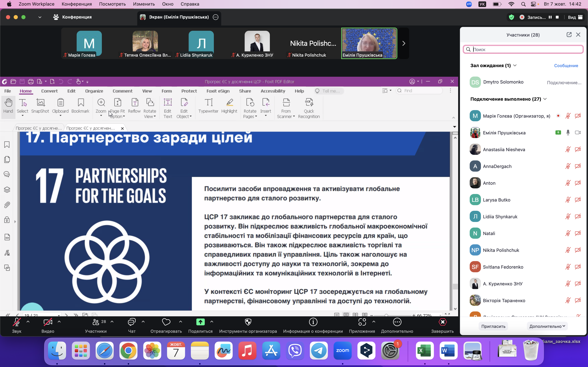Viewport: 588px width, 367px height.
Task: Click the Пригласить button
Action: [x=493, y=326]
